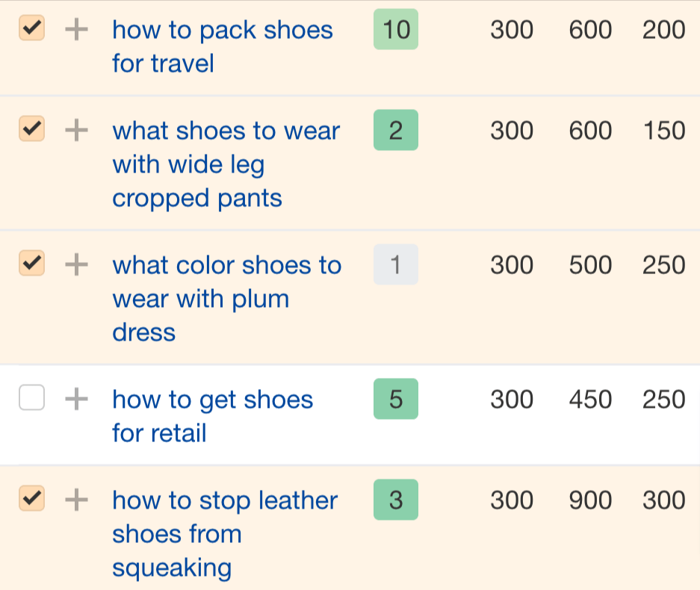Click the plus icon for "how to stop leather shoes from squeaking"

tap(75, 500)
